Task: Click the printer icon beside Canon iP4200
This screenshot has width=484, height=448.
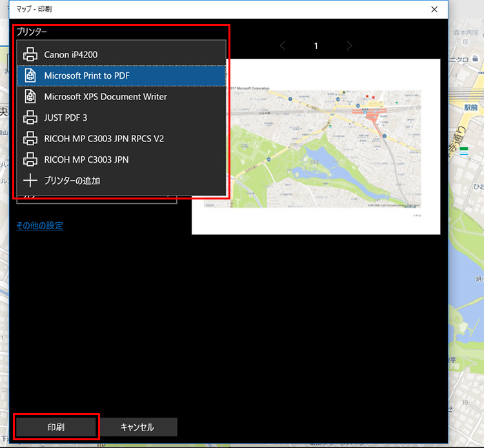Action: [30, 55]
